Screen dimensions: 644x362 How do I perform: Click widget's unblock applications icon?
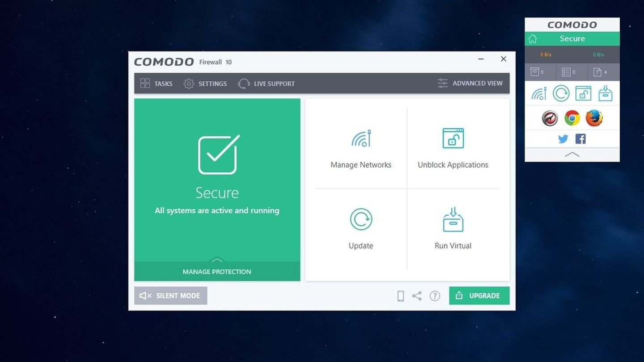[x=583, y=93]
